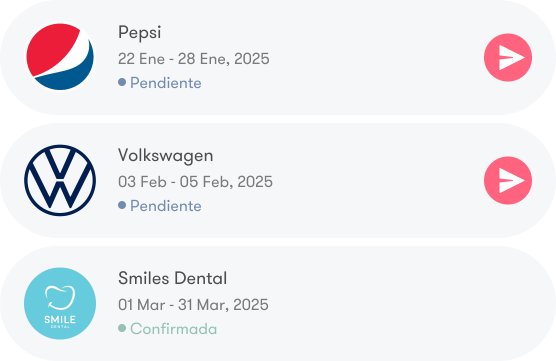
Task: Select the Pepsi campaign card
Action: point(278,57)
